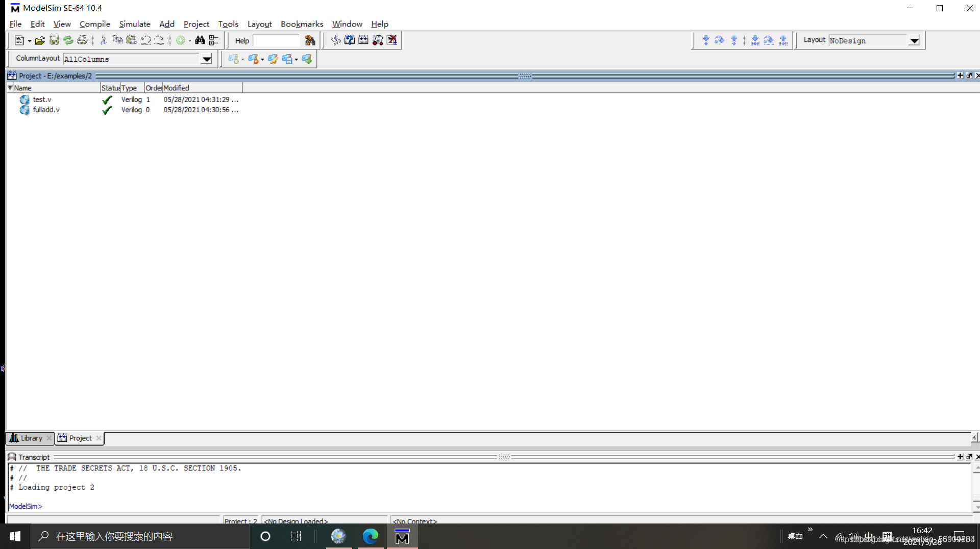Open the Windows Start menu

tap(15, 536)
